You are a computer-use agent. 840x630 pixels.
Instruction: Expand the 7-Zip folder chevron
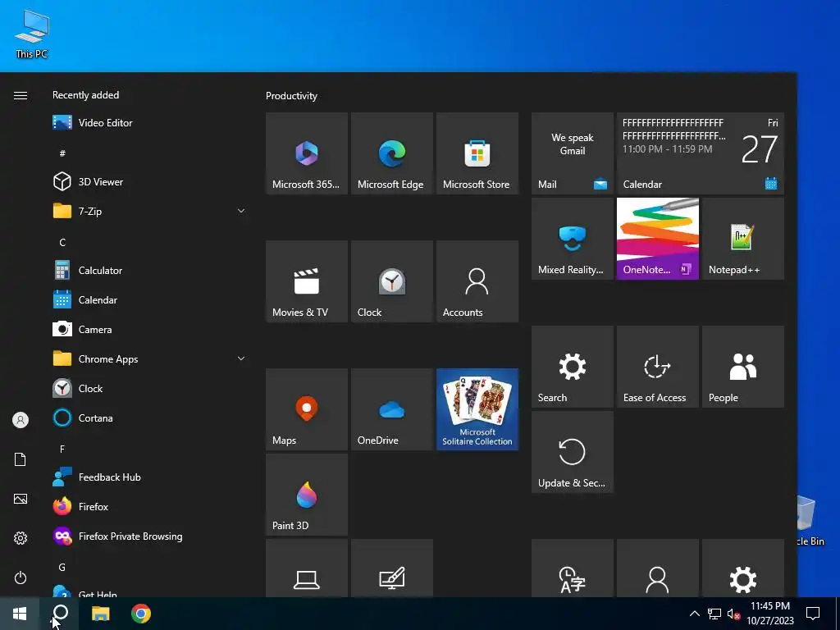pyautogui.click(x=241, y=211)
